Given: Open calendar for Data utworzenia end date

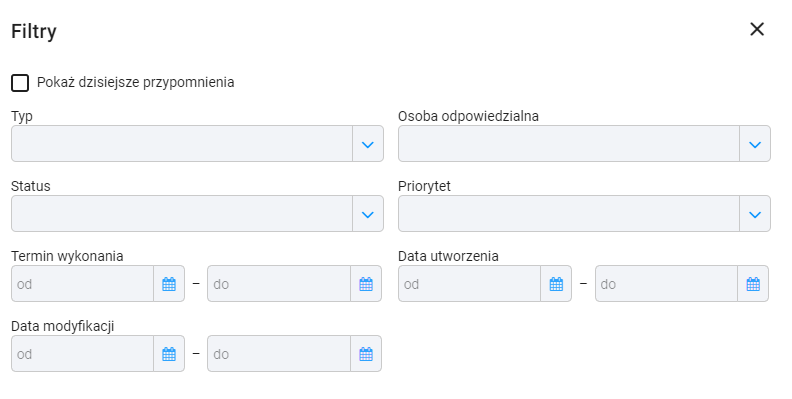Looking at the screenshot, I should click(753, 284).
